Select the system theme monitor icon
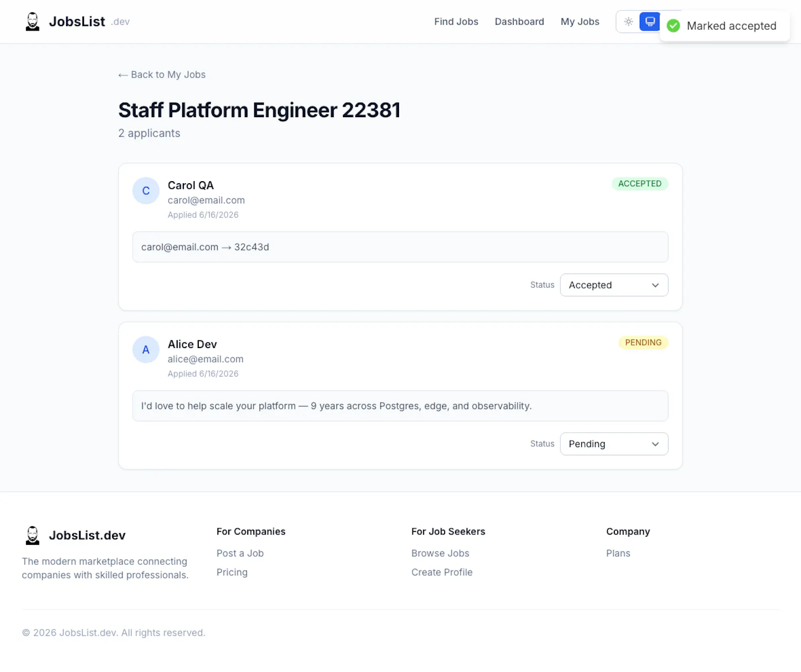Viewport: 801px width, 672px height. [x=650, y=22]
